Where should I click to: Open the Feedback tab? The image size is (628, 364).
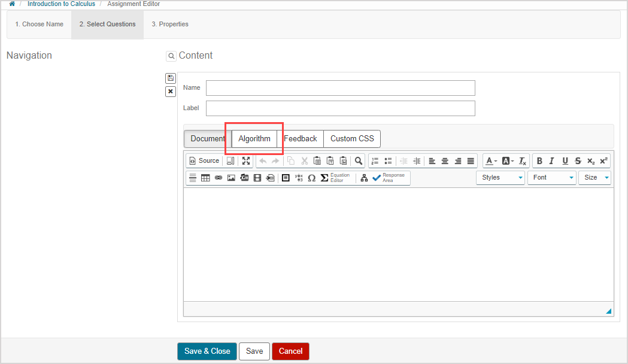[x=301, y=138]
